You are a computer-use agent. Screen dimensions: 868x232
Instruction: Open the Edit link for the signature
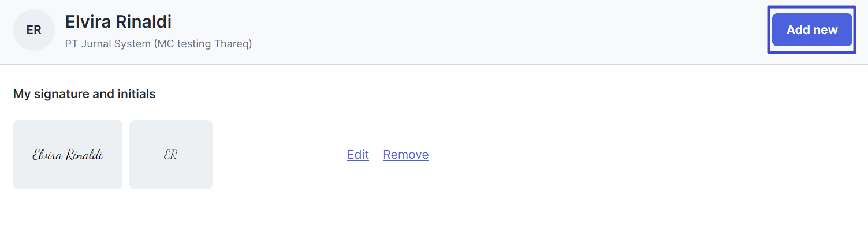[358, 155]
